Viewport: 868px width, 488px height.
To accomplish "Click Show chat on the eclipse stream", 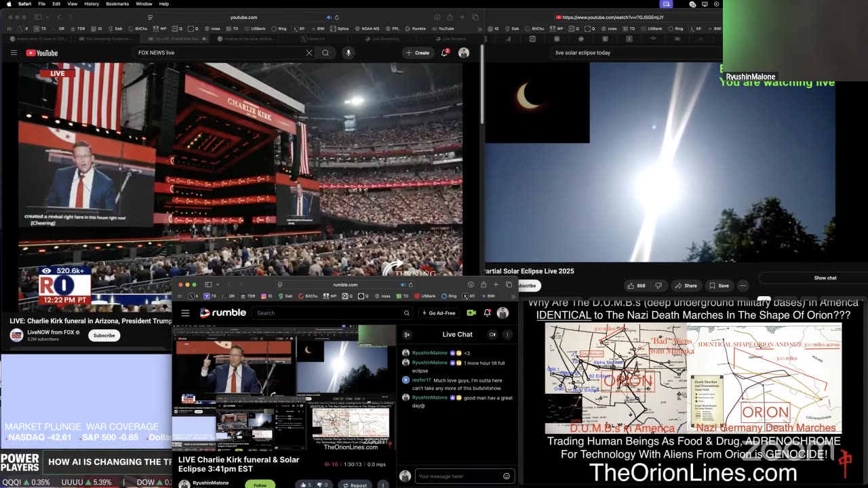I will 825,278.
